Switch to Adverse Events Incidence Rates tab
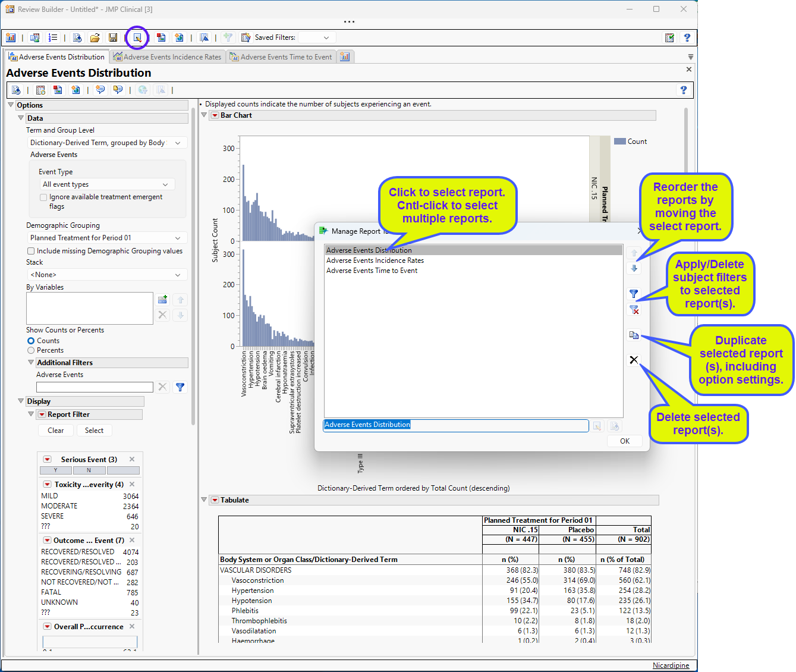 (168, 57)
